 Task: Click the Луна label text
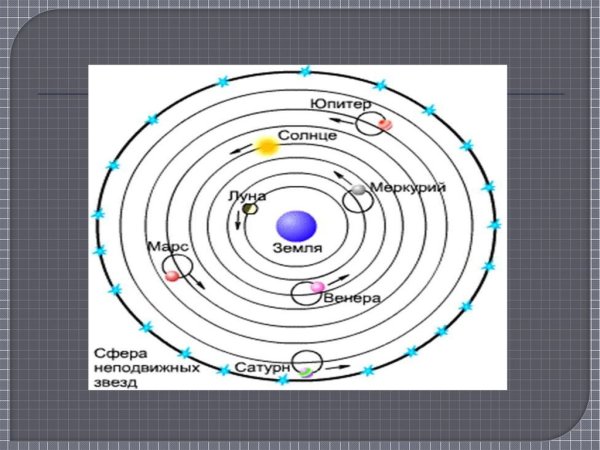[247, 194]
